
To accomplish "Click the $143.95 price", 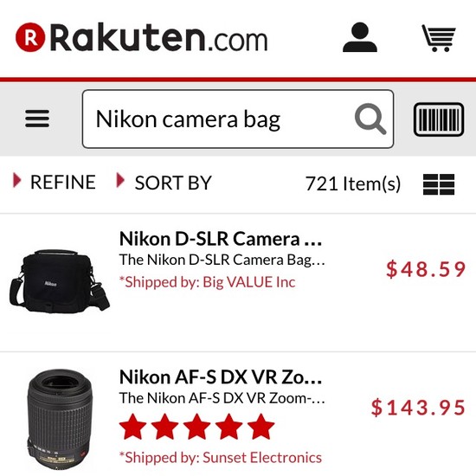I will pos(418,407).
